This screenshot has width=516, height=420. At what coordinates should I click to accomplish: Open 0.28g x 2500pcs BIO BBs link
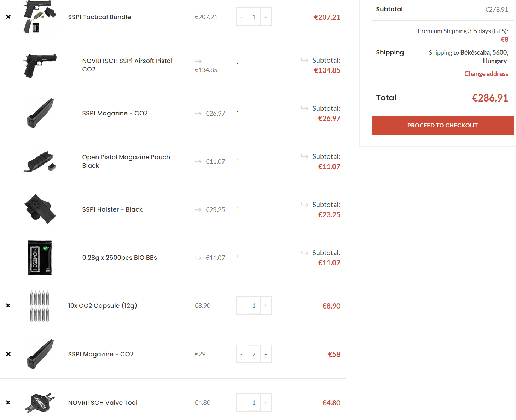[120, 258]
